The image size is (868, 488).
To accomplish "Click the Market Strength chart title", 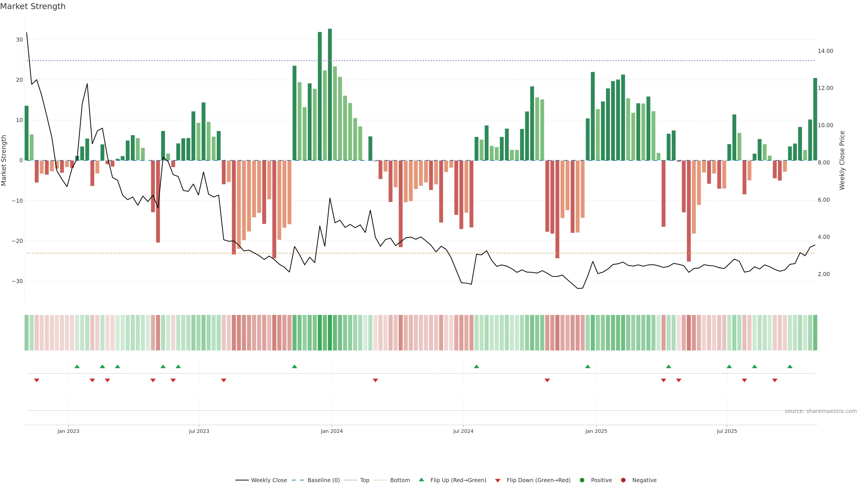I will coord(33,6).
